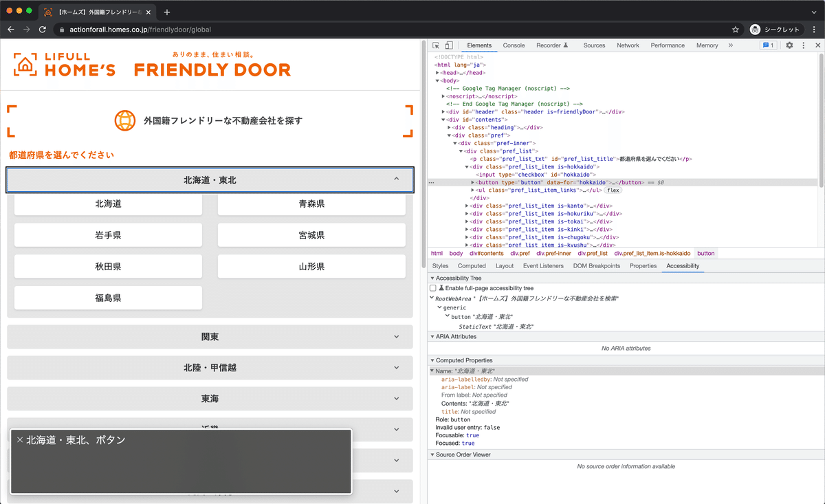Expand the div id="header" DOM node
Image resolution: width=825 pixels, height=504 pixels.
(443, 112)
